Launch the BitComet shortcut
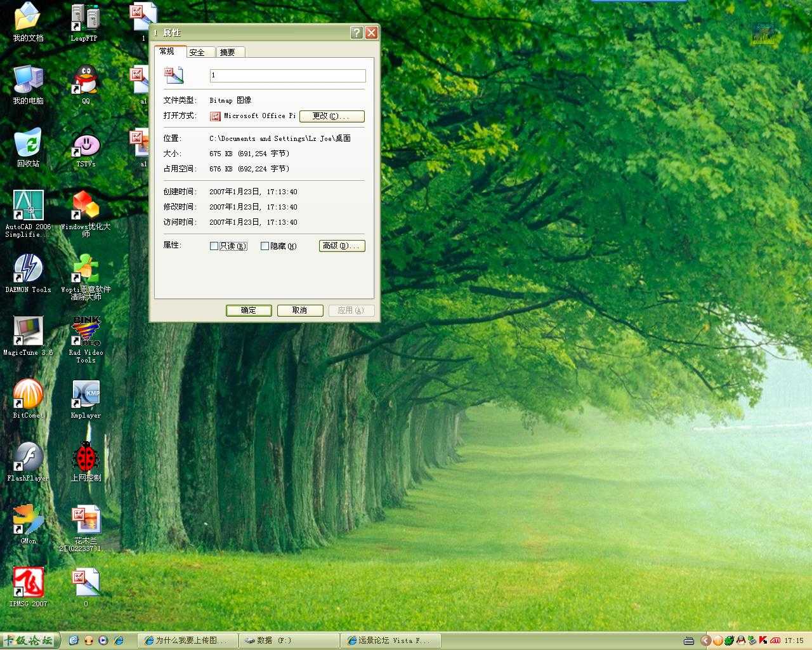Viewport: 812px width, 650px height. [28, 399]
